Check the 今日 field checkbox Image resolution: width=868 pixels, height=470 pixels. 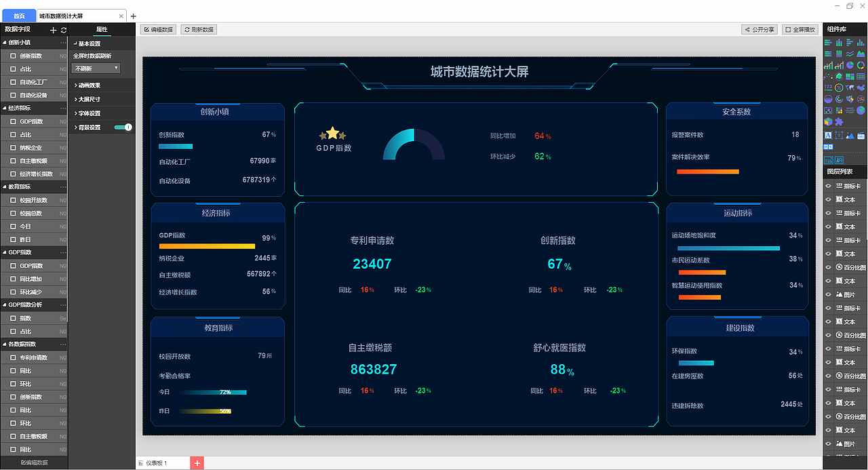tap(13, 227)
